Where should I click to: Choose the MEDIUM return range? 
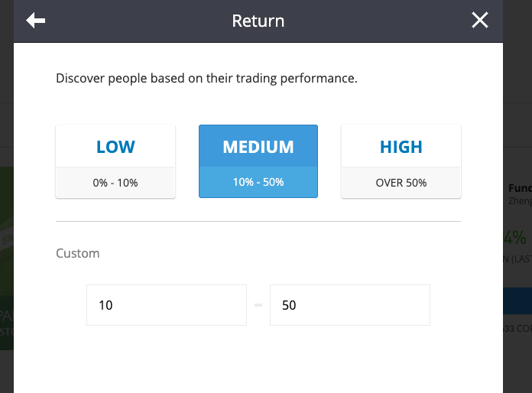pos(258,146)
